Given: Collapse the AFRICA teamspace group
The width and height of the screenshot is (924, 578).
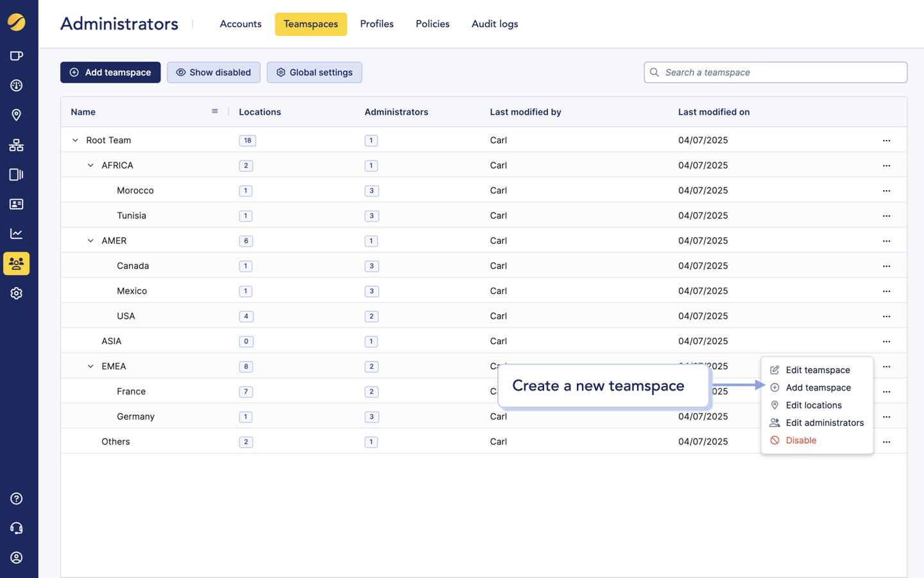Looking at the screenshot, I should coord(90,166).
